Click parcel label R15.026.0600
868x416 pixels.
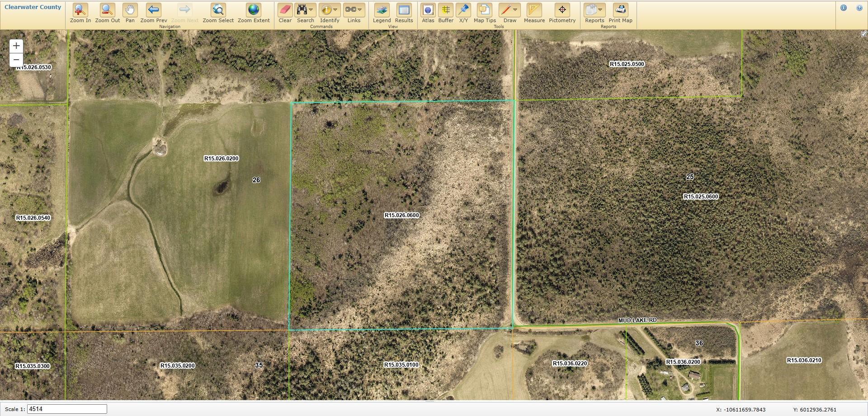(402, 215)
